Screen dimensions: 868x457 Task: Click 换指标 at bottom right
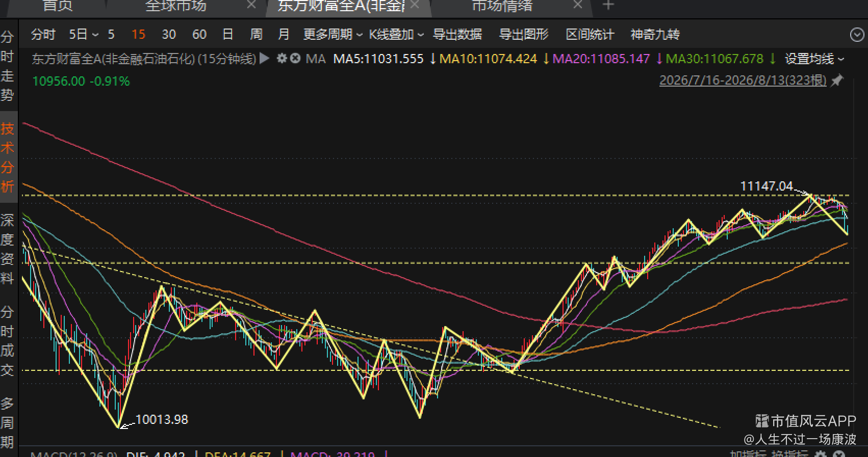pos(789,454)
